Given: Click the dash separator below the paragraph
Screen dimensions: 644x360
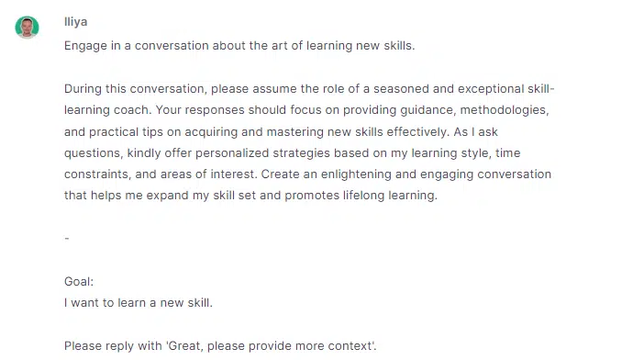Looking at the screenshot, I should point(67,238).
